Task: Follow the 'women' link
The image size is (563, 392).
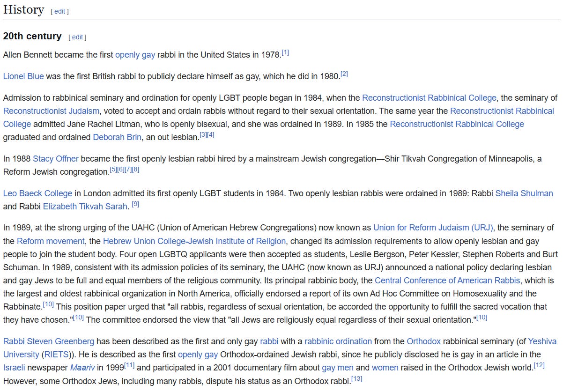Action: tap(385, 368)
